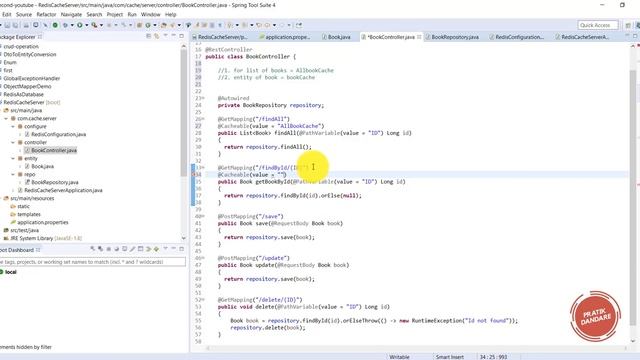Click the Debug bug icon in toolbar

65,25
